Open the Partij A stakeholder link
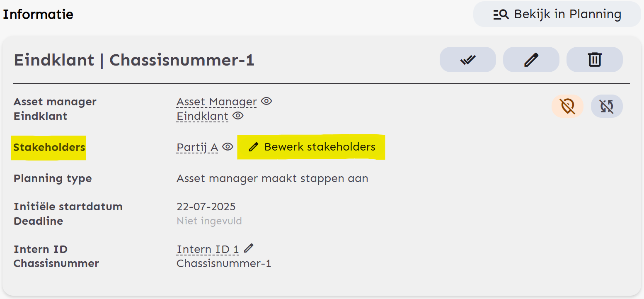Image resolution: width=644 pixels, height=299 pixels. click(197, 147)
